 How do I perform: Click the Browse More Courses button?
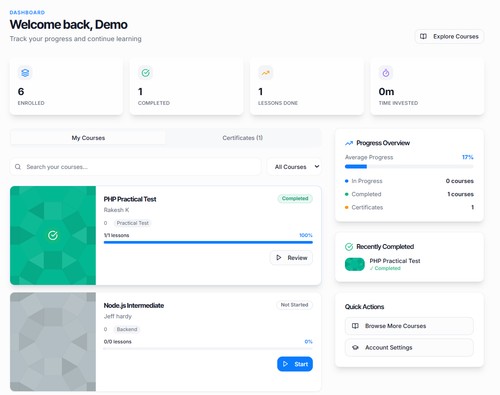409,326
